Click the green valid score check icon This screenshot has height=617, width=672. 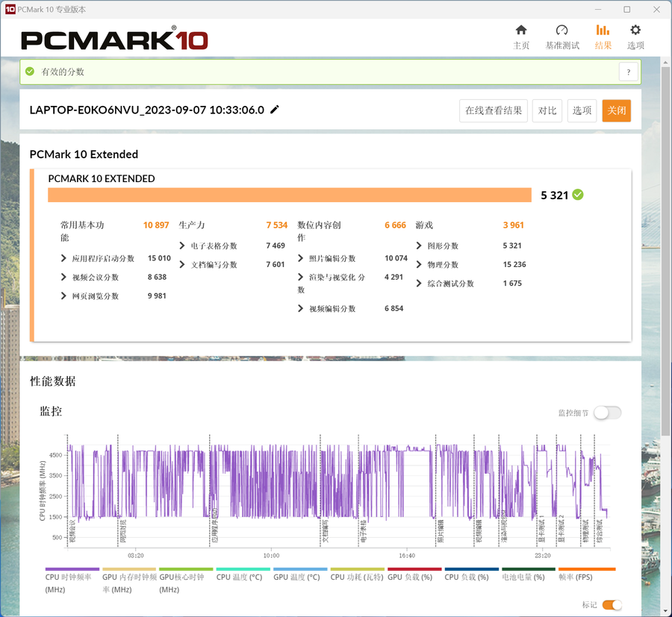tap(30, 72)
